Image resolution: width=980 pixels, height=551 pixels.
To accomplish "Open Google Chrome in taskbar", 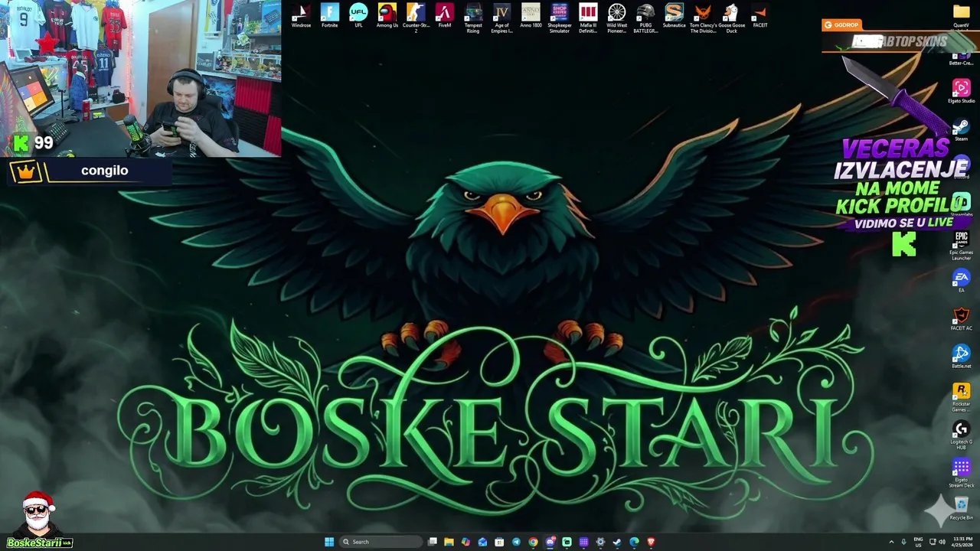I will pos(533,542).
